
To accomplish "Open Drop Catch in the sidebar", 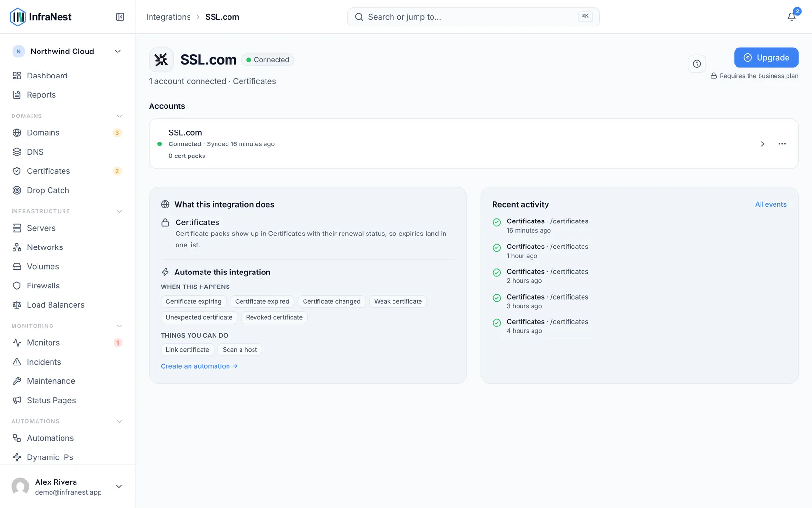I will tap(67, 190).
